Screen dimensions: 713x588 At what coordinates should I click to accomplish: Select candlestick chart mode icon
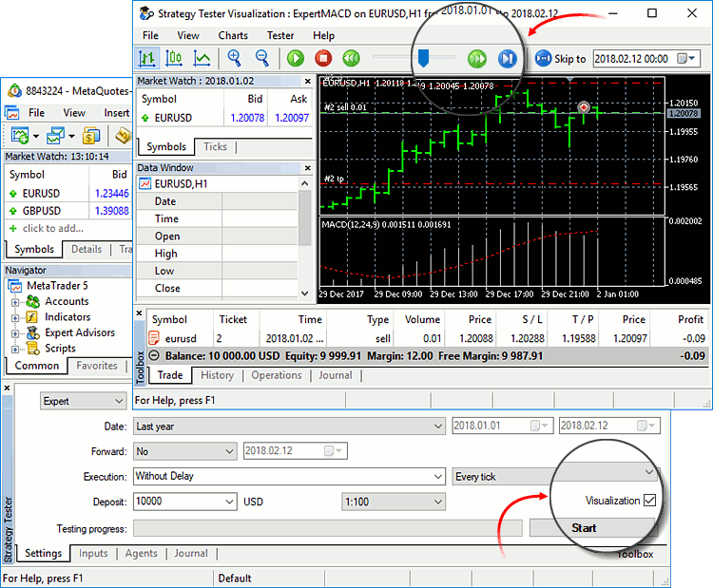click(x=174, y=59)
